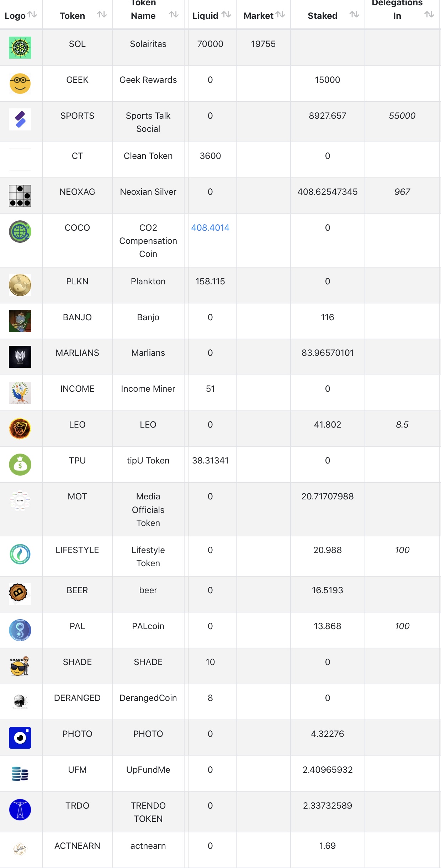441x868 pixels.
Task: Sort table by Logo column arrows
Action: [32, 15]
